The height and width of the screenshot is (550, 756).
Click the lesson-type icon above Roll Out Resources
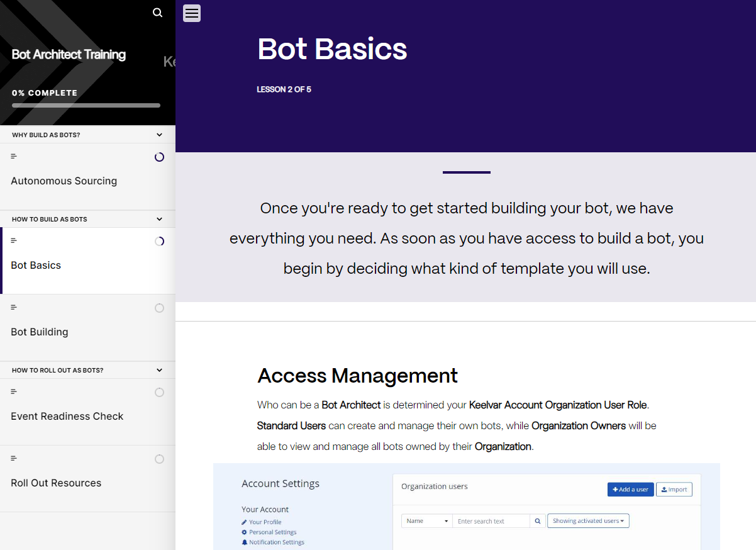[x=14, y=458]
